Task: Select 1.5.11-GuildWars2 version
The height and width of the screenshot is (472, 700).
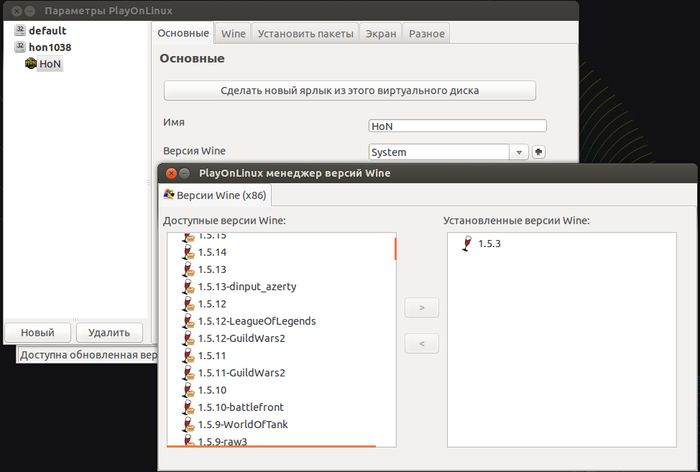Action: coord(241,373)
